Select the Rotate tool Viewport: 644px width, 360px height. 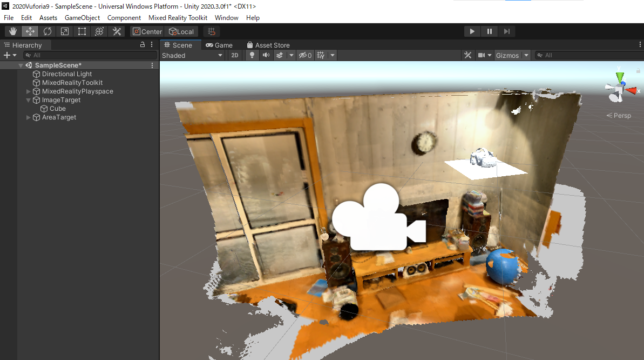coord(48,31)
